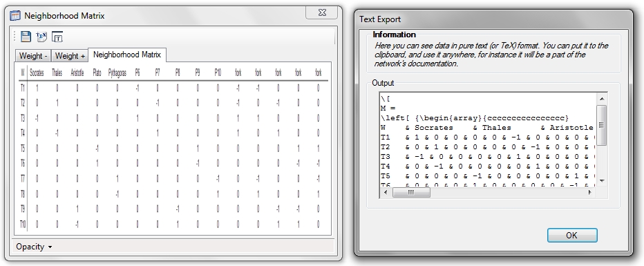Viewport: 644px width, 266px height.
Task: Click the save (floppy disk) toolbar icon
Action: (26, 37)
